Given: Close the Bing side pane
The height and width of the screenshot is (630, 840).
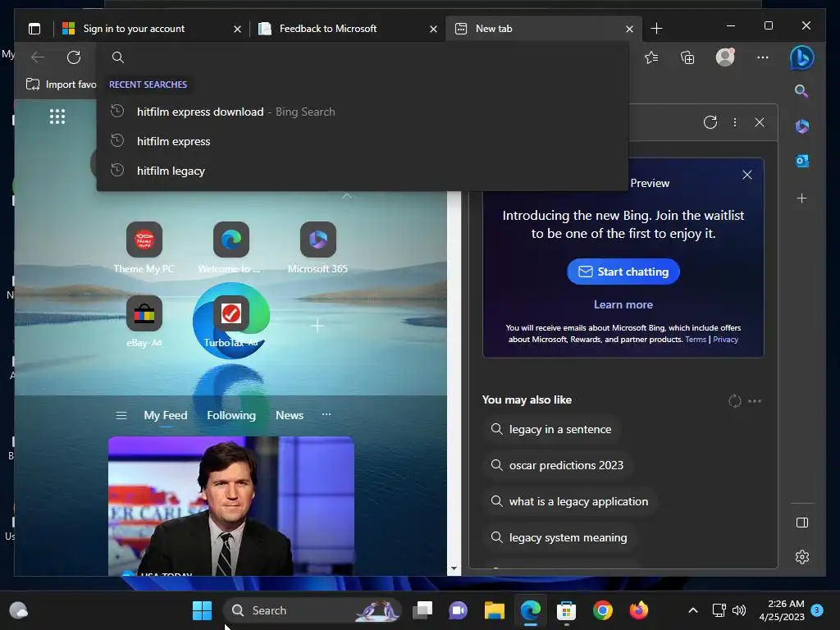Looking at the screenshot, I should pos(760,122).
